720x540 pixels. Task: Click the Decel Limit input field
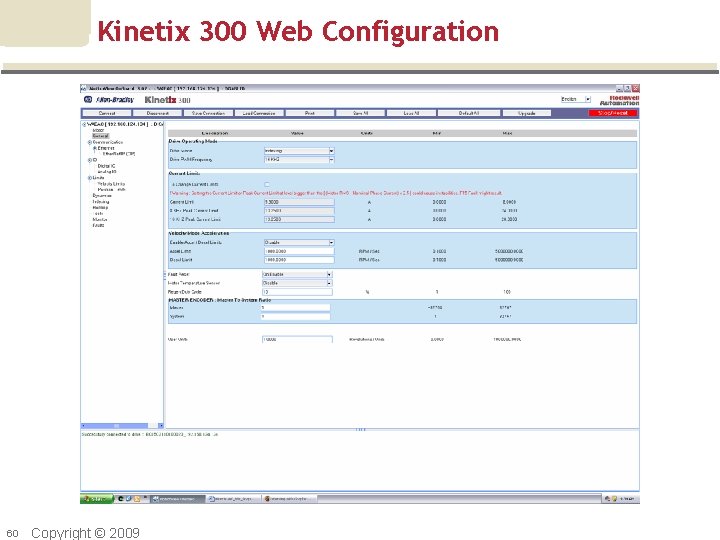[299, 260]
